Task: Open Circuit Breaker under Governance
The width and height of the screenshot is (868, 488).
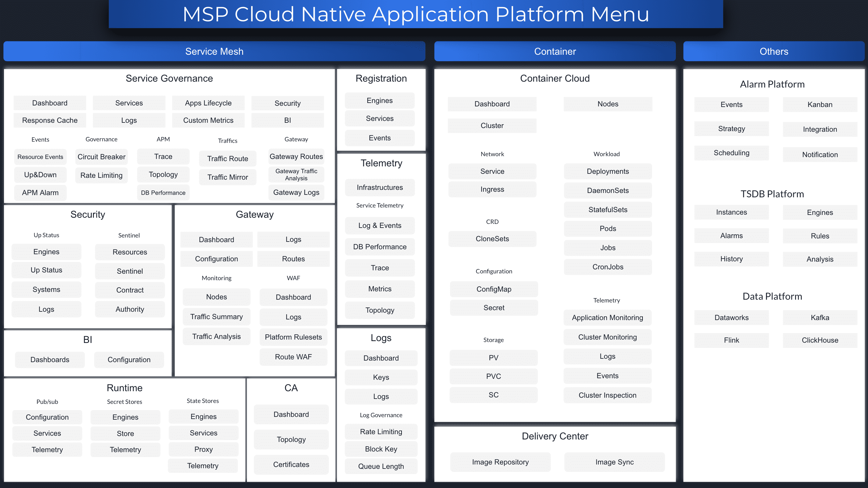Action: pyautogui.click(x=101, y=157)
